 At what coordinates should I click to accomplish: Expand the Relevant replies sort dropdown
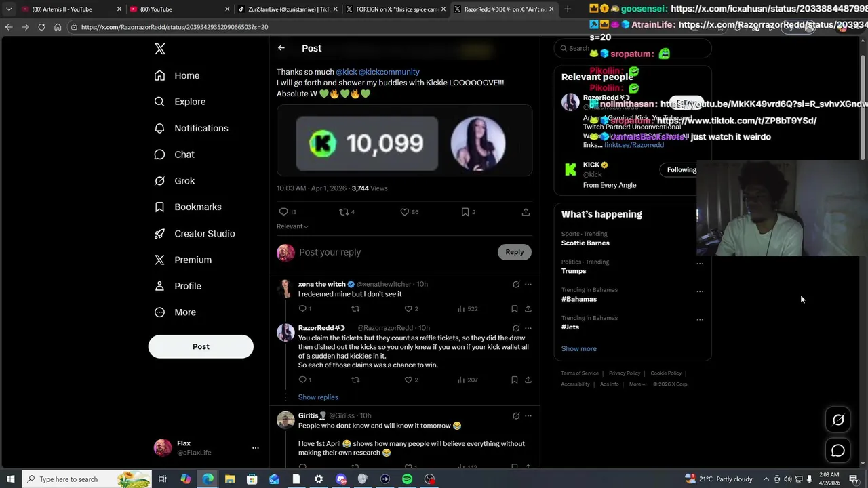(292, 226)
